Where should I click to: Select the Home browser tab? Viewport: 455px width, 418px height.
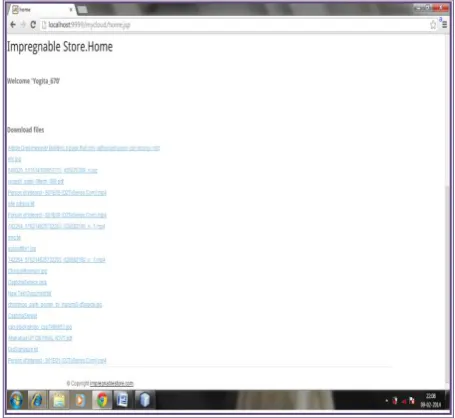tap(42, 10)
